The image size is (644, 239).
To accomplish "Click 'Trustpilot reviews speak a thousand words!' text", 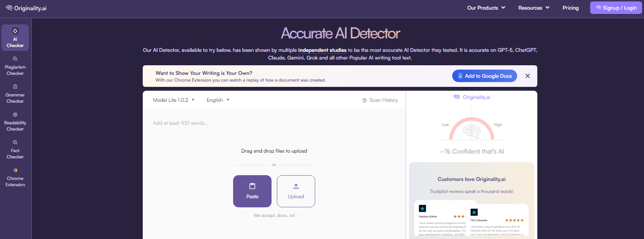I will coord(471,191).
